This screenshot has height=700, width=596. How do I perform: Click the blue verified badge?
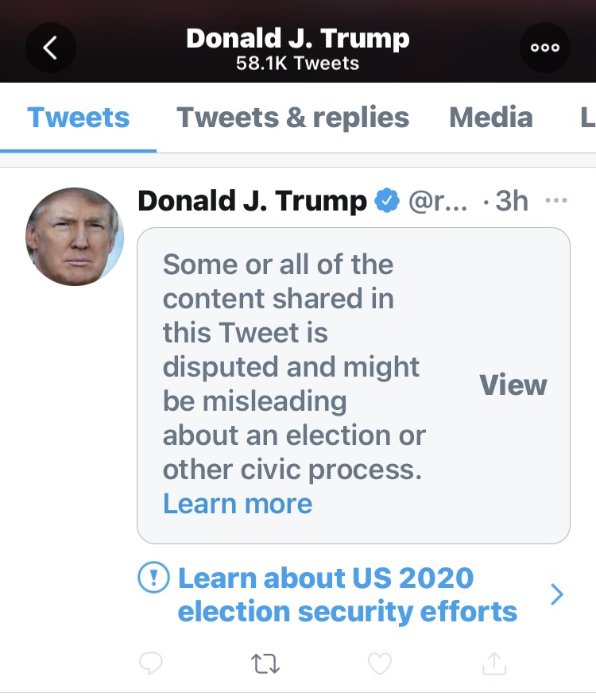pos(387,202)
